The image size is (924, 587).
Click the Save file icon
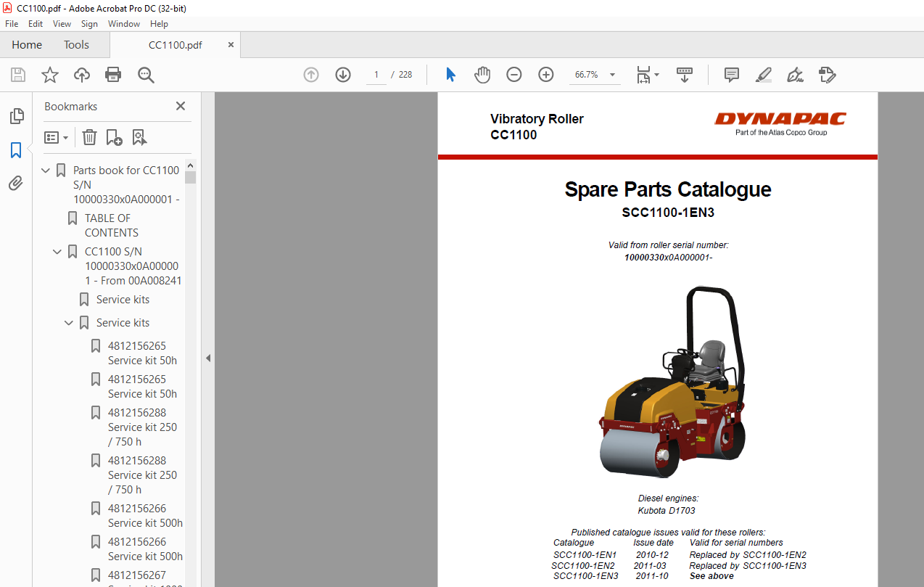[18, 75]
